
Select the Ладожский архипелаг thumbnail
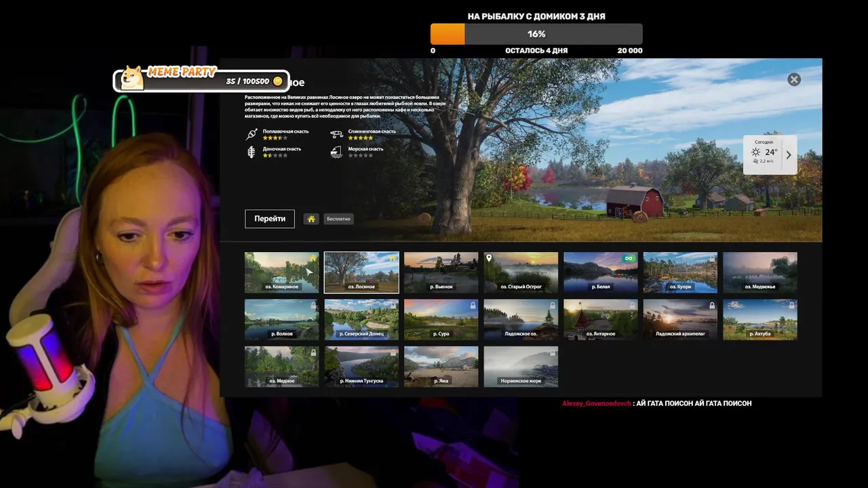click(680, 319)
